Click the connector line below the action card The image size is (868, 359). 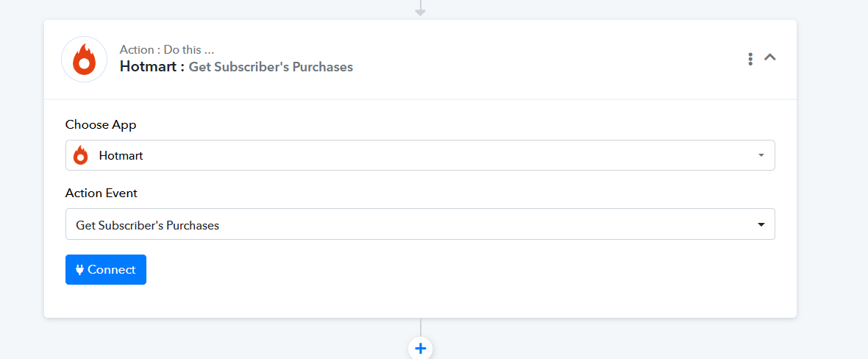pos(420,327)
